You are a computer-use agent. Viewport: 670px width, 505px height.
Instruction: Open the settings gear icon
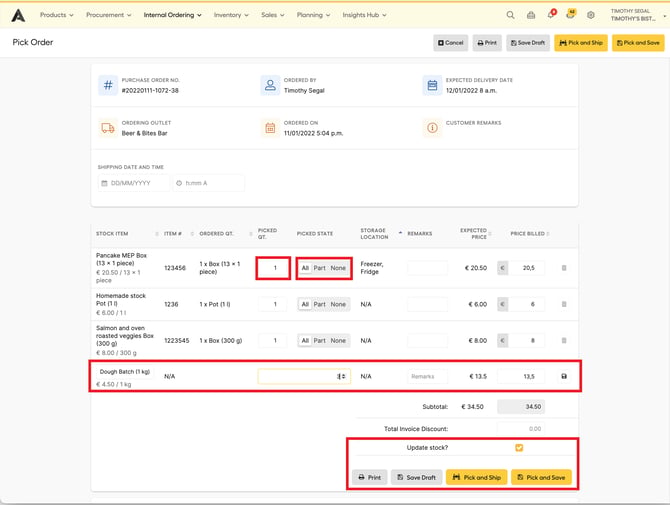pos(591,15)
